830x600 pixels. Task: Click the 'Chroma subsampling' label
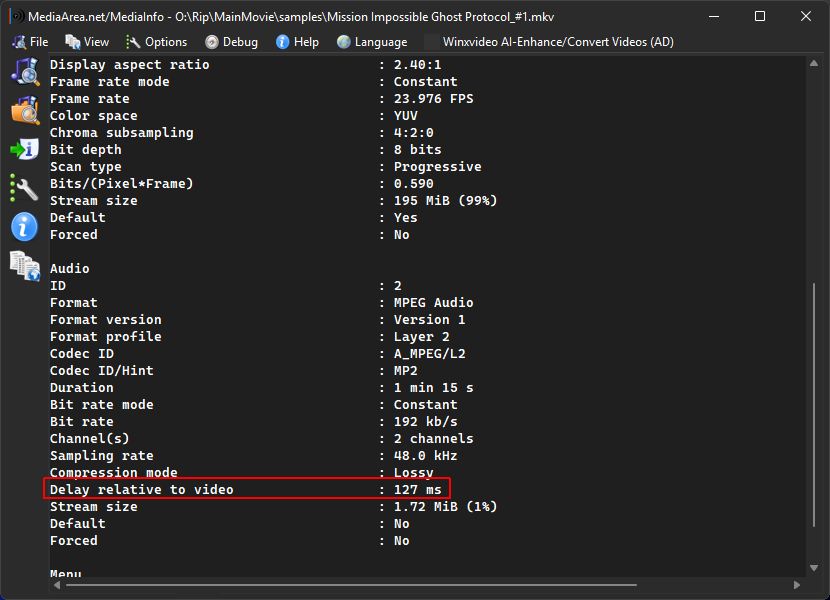point(122,132)
